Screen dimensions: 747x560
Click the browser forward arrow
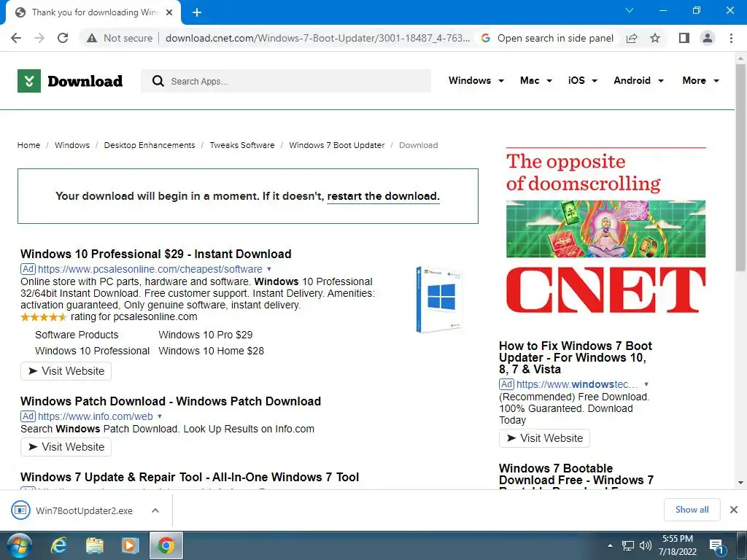coord(39,38)
